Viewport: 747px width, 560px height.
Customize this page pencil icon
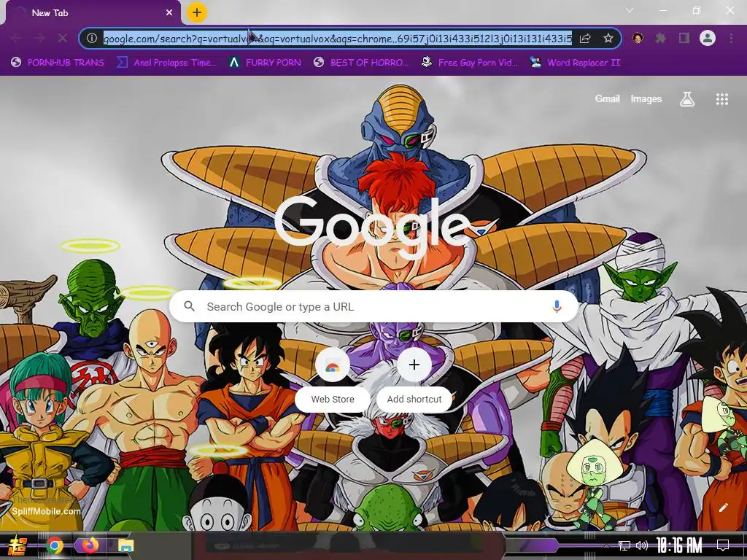pyautogui.click(x=723, y=507)
